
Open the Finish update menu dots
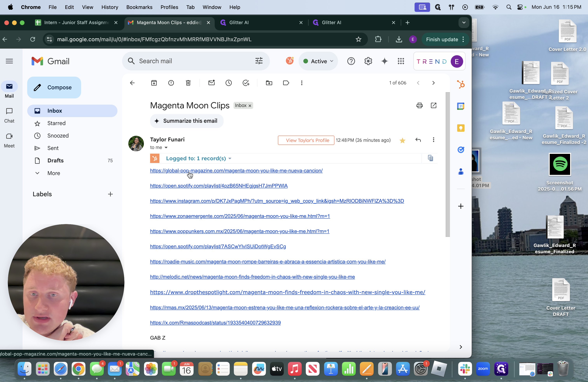[x=463, y=39]
